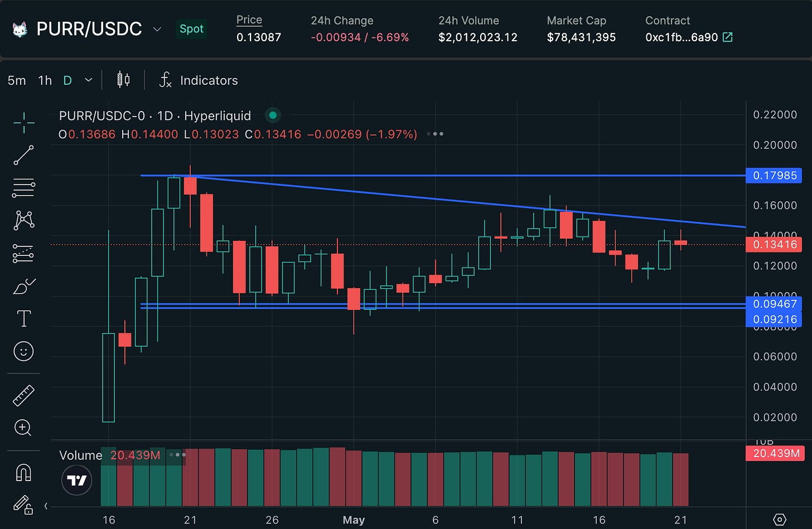Screen dimensions: 812x529
Task: Click the Market Cap value $78,431,395
Action: (581, 37)
